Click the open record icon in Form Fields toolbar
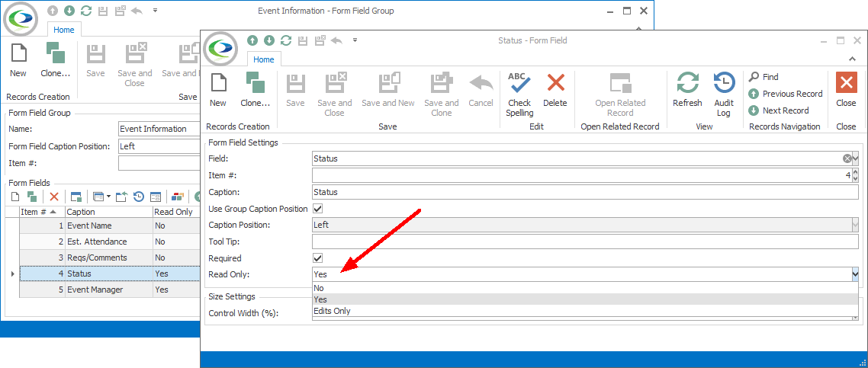Viewport: 868px width, 368px height. coord(76,196)
